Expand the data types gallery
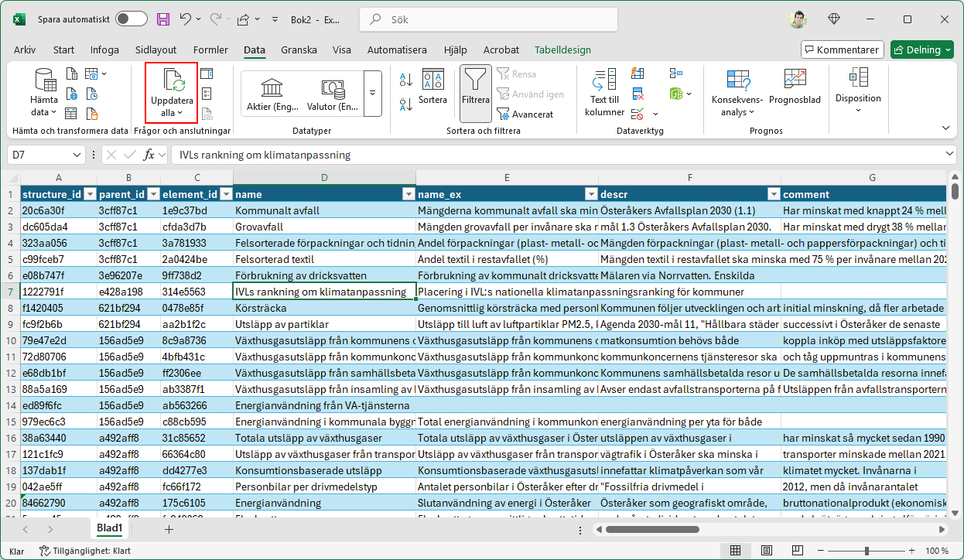 (x=372, y=93)
